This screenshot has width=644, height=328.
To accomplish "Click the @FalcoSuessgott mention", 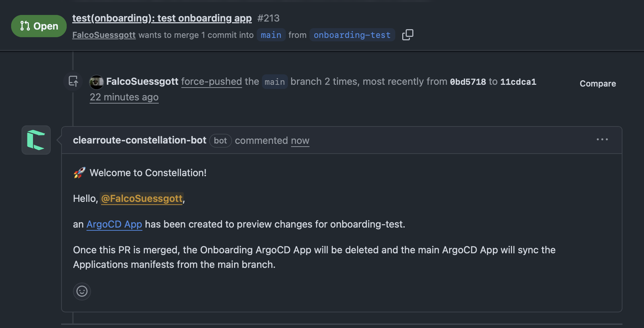I will tap(142, 198).
